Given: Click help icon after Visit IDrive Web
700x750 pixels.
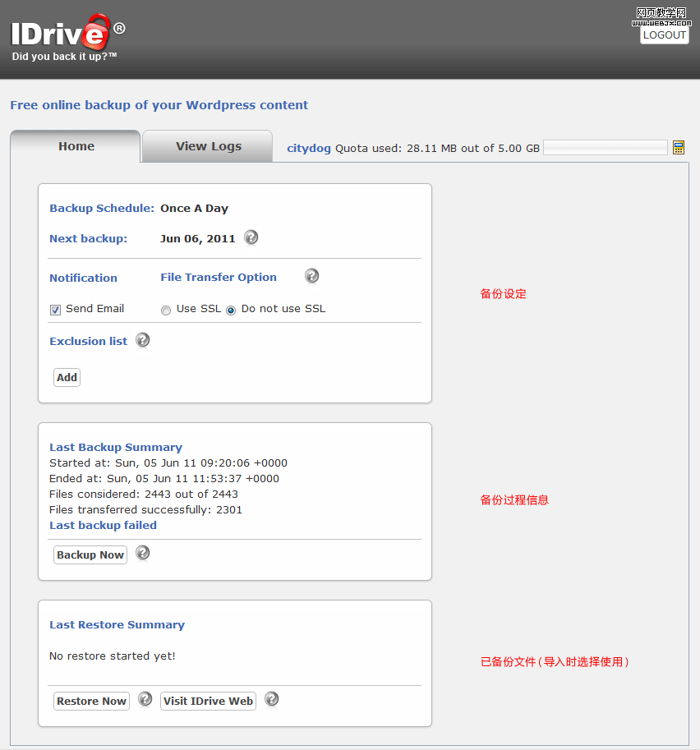Looking at the screenshot, I should [x=272, y=700].
